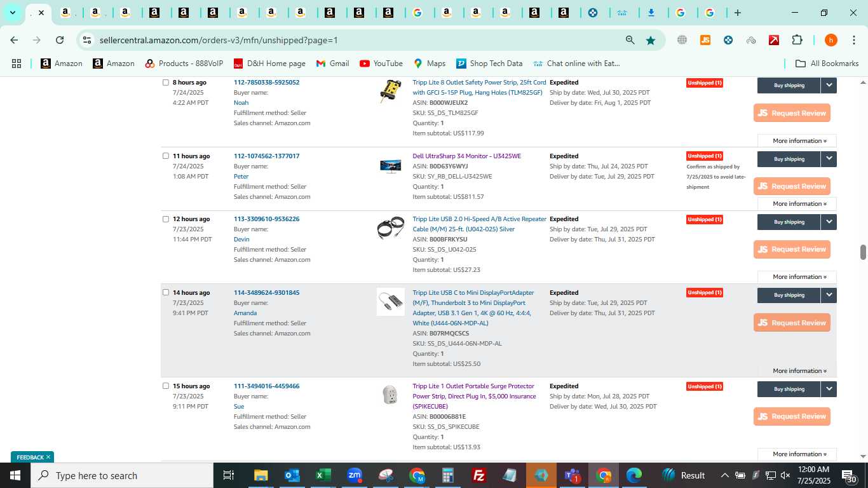
Task: Open buyer name link Amanda
Action: (245, 313)
